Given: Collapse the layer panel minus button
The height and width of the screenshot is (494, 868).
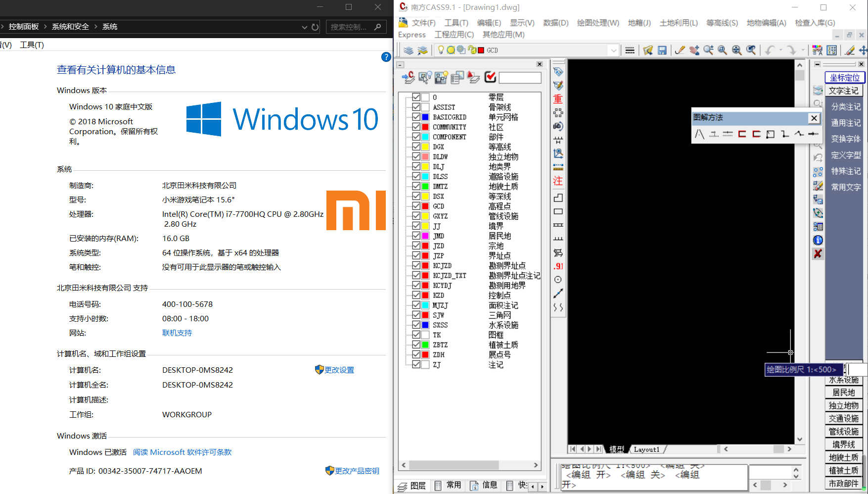Looking at the screenshot, I should (401, 65).
